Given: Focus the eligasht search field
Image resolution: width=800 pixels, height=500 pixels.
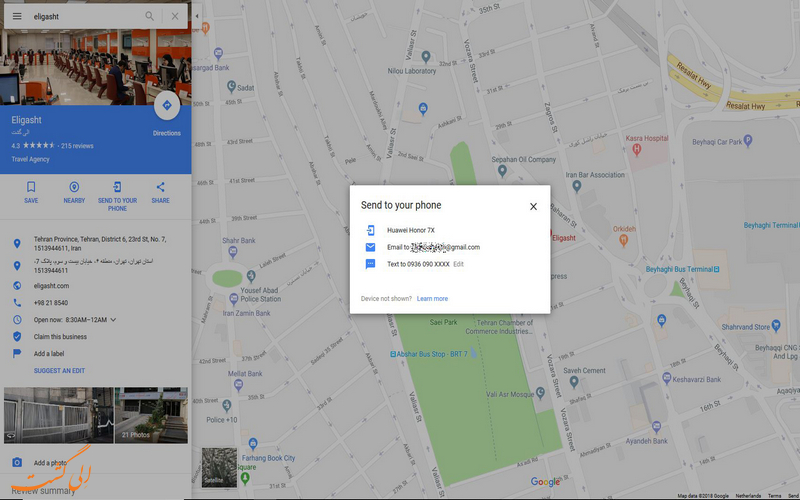Looking at the screenshot, I should point(87,16).
